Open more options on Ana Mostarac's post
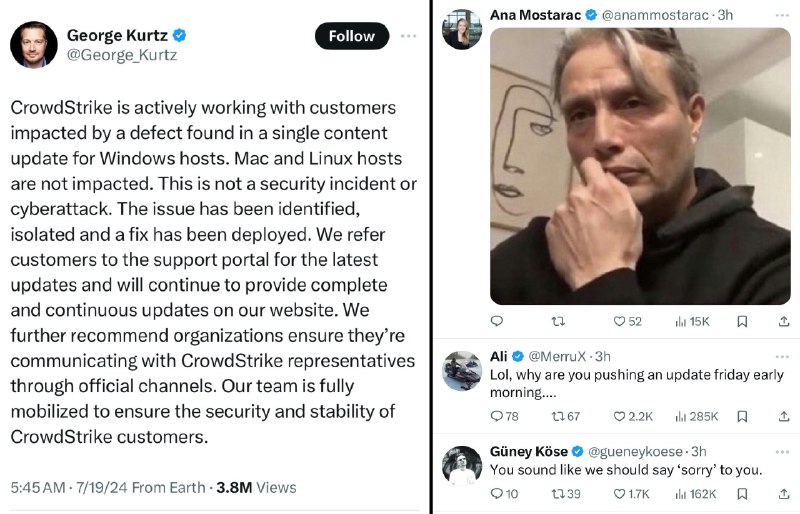 (783, 16)
